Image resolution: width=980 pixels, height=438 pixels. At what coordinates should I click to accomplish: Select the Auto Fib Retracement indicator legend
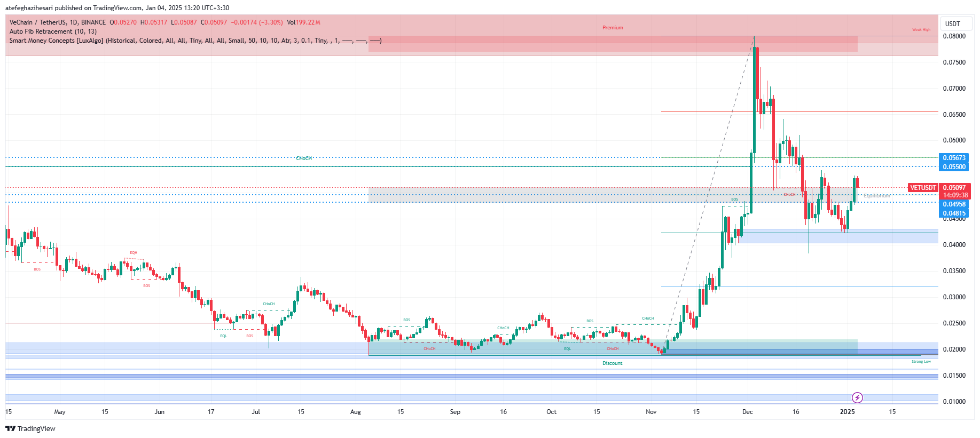pos(53,31)
